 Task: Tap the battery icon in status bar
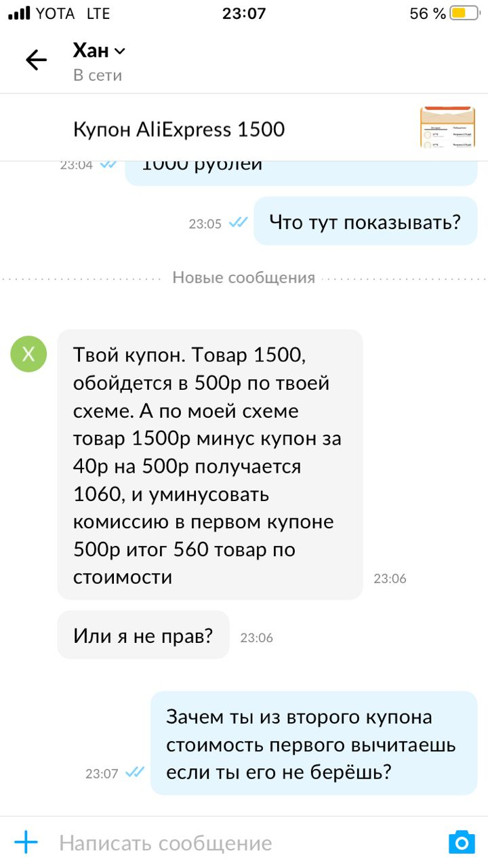click(464, 14)
